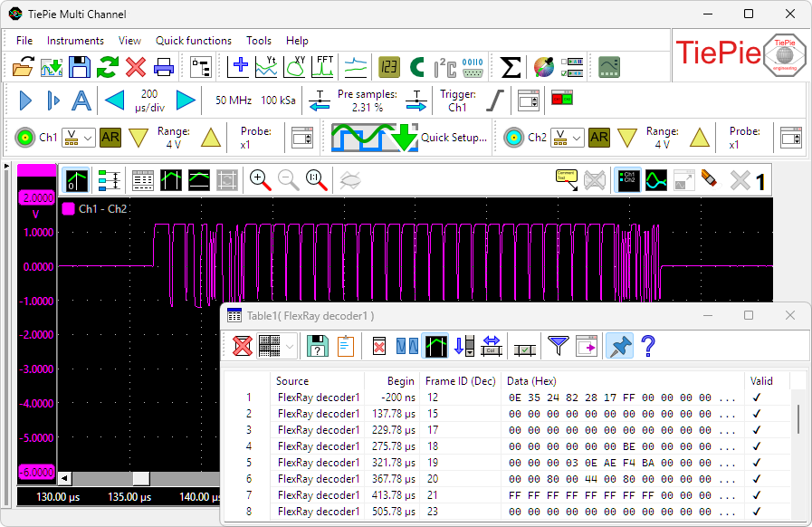The width and height of the screenshot is (812, 527).
Task: Click the printer icon
Action: pyautogui.click(x=164, y=67)
